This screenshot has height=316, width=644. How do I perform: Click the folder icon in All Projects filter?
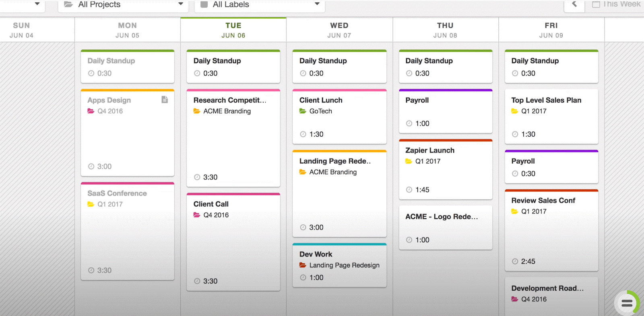click(x=68, y=4)
